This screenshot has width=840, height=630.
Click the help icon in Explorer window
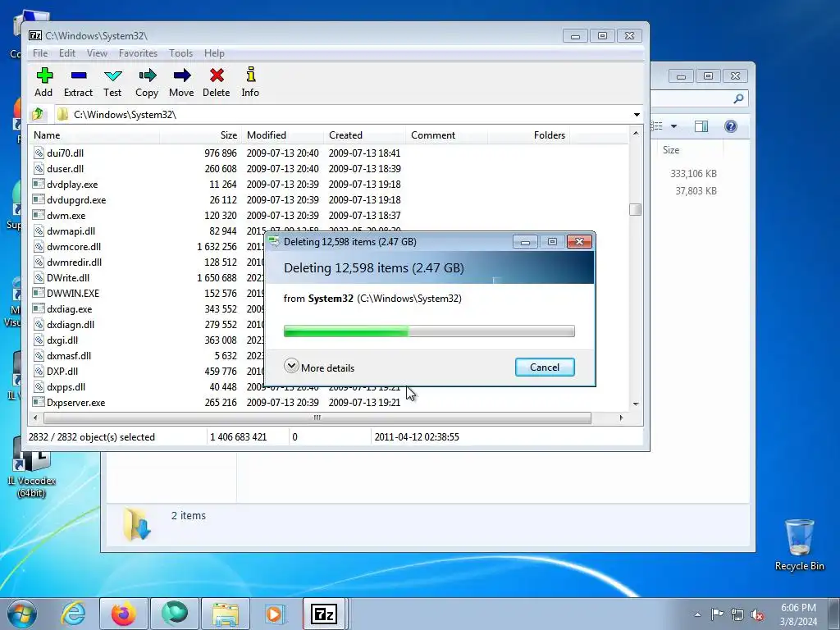click(x=731, y=126)
